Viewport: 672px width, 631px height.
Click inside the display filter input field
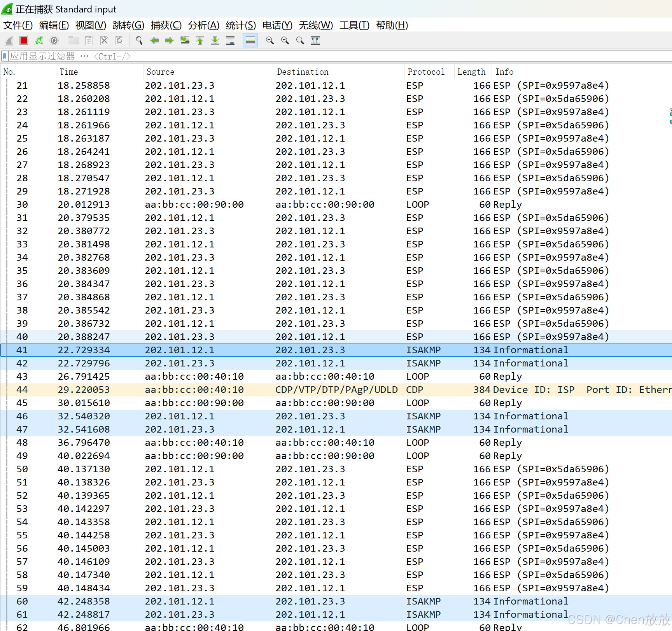[x=233, y=56]
